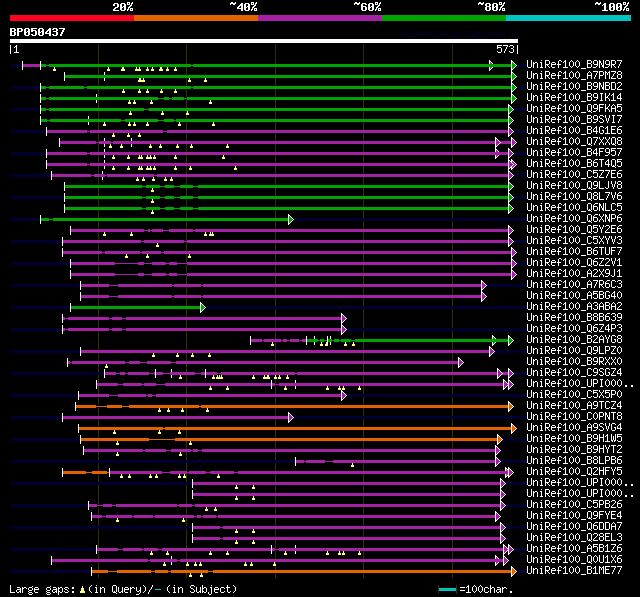Open the UniRef100_B8B639 sequence name

574,317
